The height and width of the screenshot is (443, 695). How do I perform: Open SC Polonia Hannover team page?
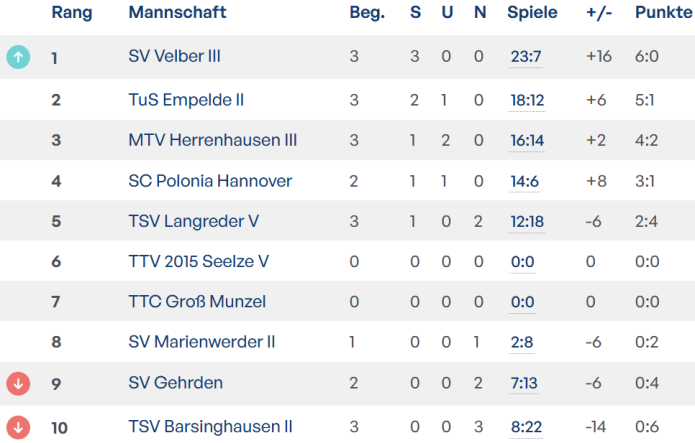(210, 181)
